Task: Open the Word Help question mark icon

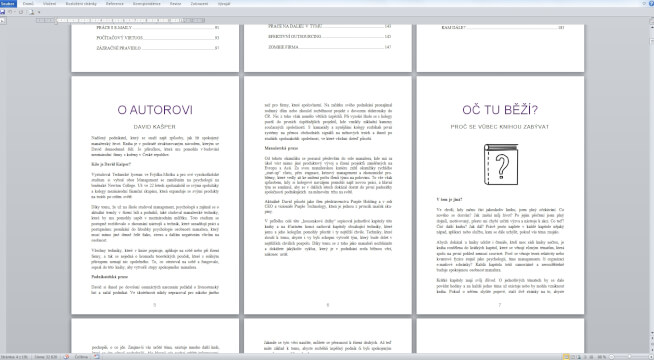Action: coord(651,3)
